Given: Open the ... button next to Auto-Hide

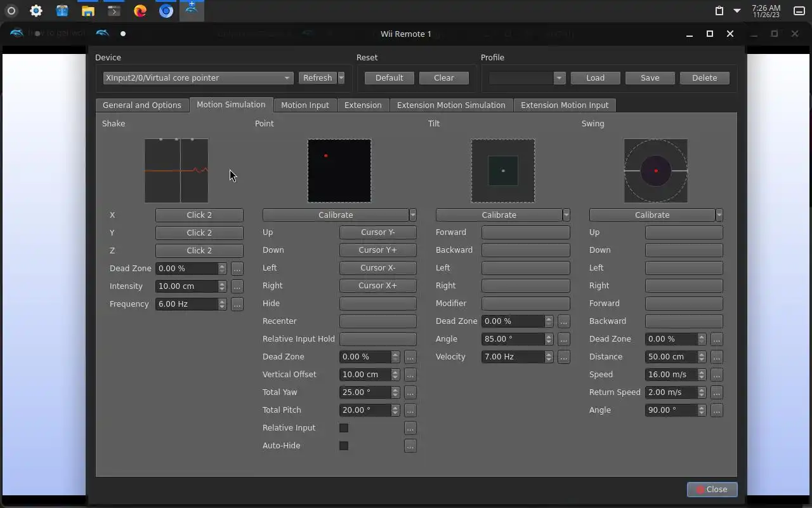Looking at the screenshot, I should [410, 446].
